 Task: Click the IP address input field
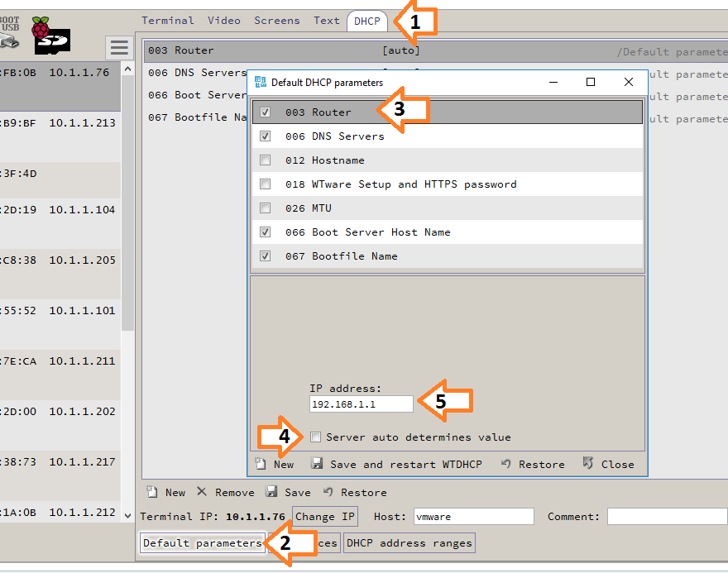click(361, 403)
